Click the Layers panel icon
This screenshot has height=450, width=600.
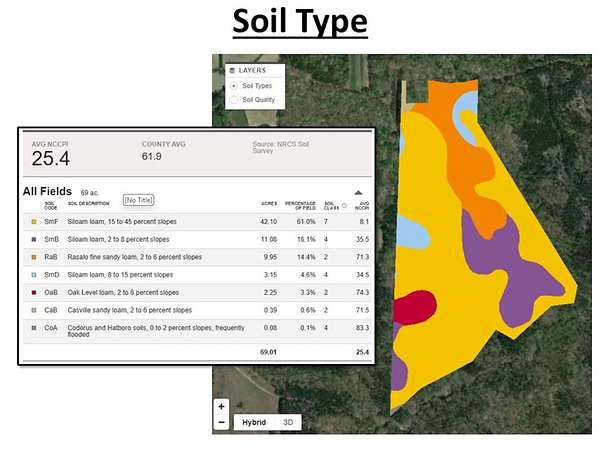point(232,71)
